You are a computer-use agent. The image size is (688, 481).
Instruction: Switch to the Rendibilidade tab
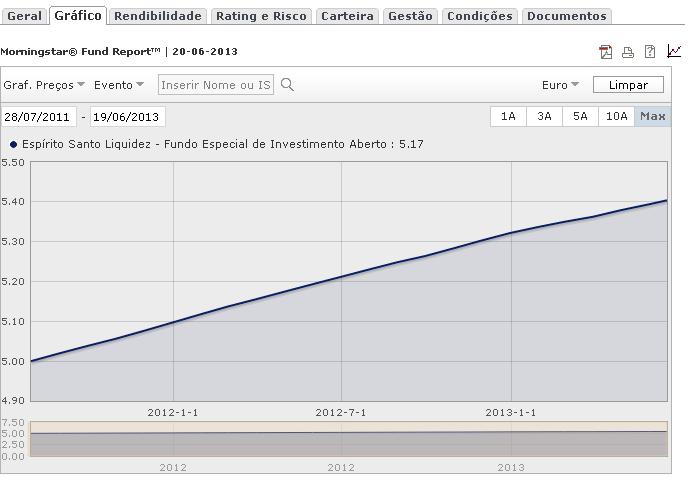click(158, 16)
